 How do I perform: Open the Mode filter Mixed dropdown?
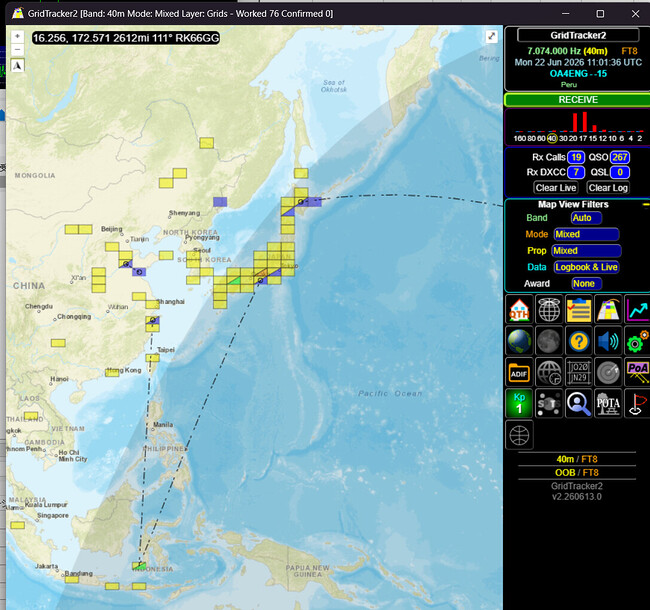(586, 234)
